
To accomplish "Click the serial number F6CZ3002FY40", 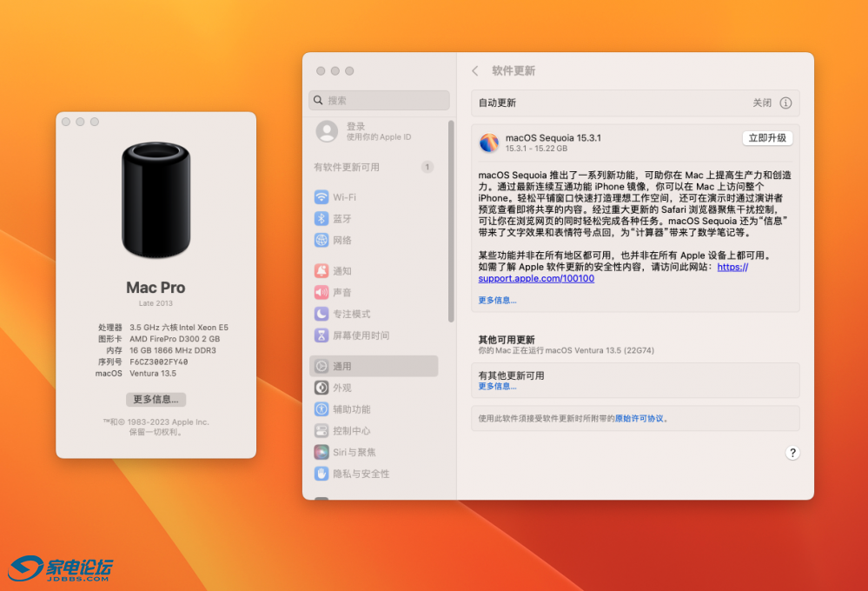I will point(158,362).
